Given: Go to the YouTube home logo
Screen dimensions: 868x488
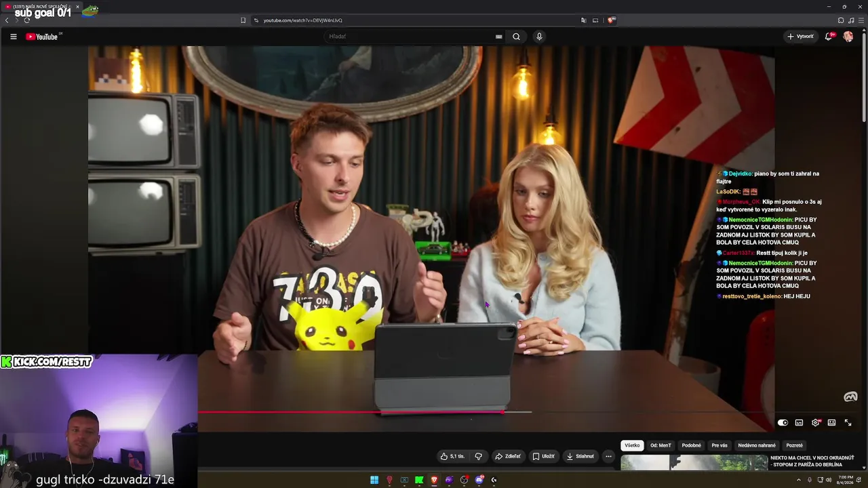Looking at the screenshot, I should pyautogui.click(x=43, y=37).
